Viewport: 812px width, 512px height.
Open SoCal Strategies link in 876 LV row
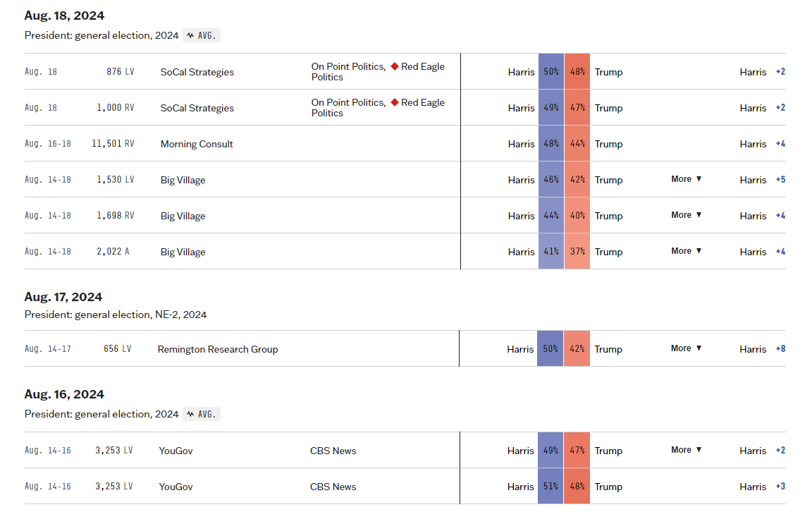tap(197, 72)
